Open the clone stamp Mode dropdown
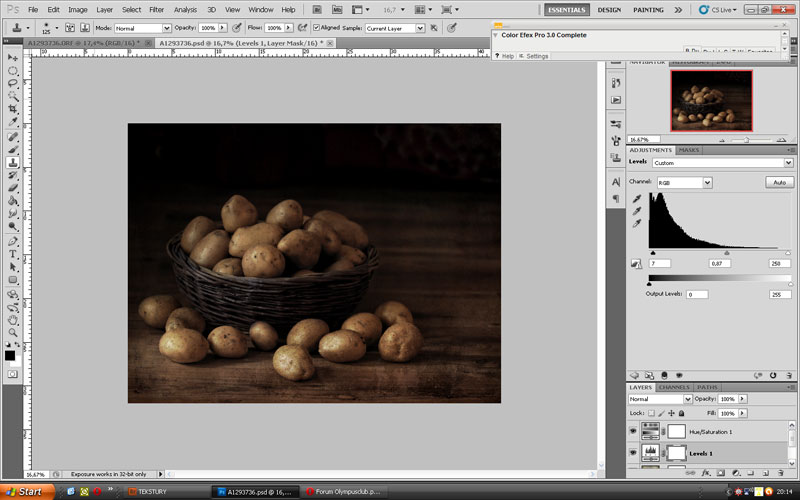This screenshot has width=800, height=500. [143, 28]
